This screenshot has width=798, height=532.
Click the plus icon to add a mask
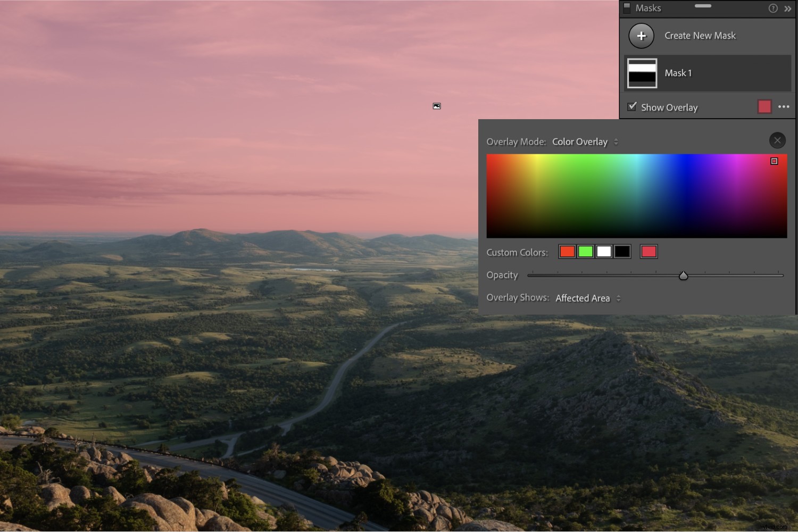point(642,35)
